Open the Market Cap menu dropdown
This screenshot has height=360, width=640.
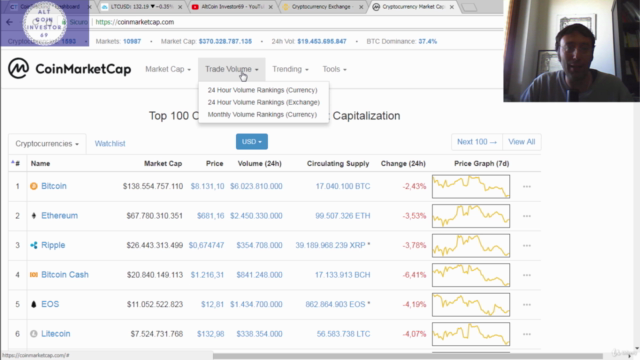pyautogui.click(x=168, y=69)
